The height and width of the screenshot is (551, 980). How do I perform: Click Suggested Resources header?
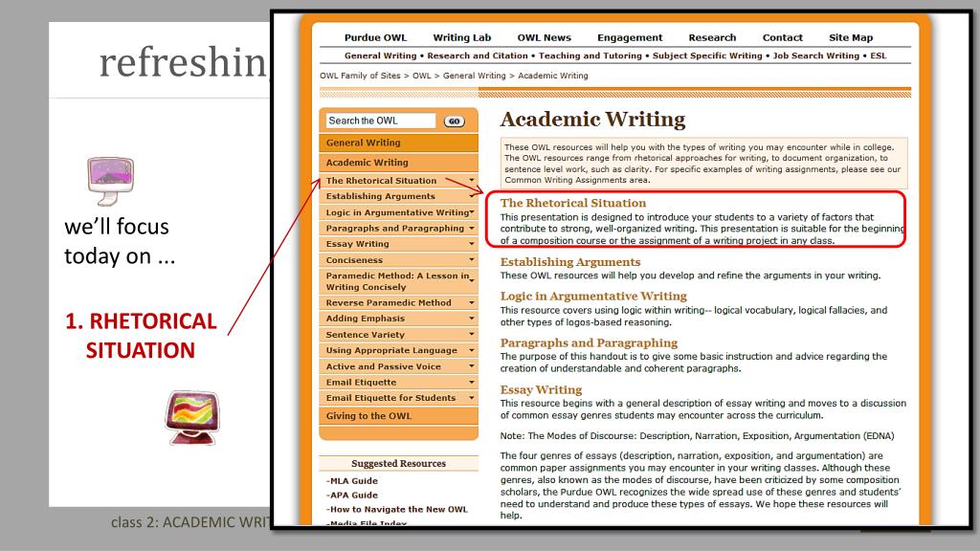tap(399, 464)
